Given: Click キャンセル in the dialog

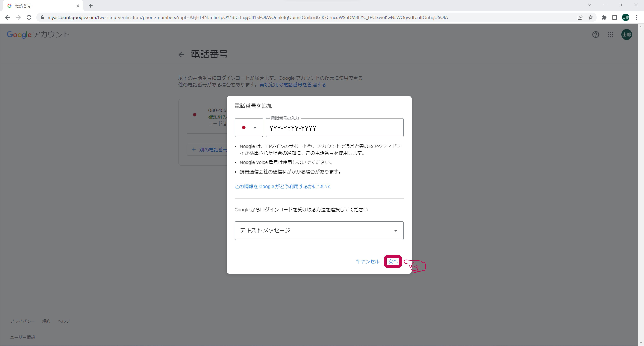Looking at the screenshot, I should pos(367,261).
